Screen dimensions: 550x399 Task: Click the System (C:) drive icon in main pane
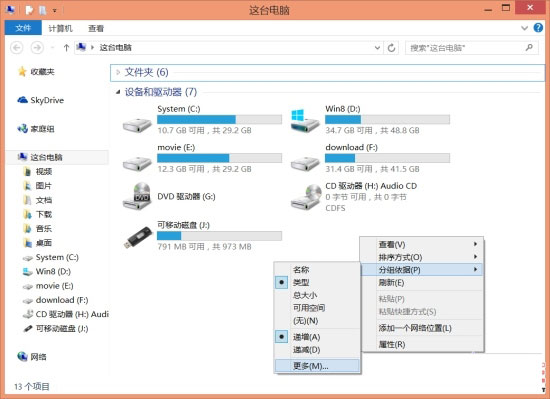[x=137, y=124]
